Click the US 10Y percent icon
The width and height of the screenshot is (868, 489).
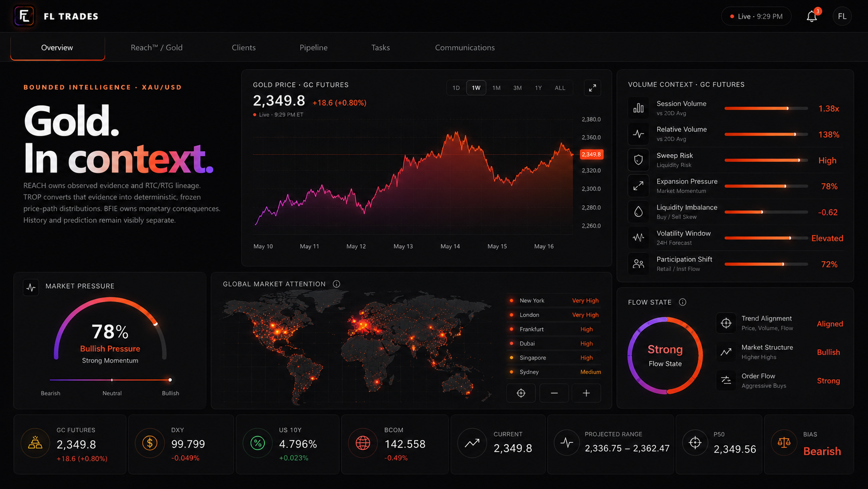(257, 443)
